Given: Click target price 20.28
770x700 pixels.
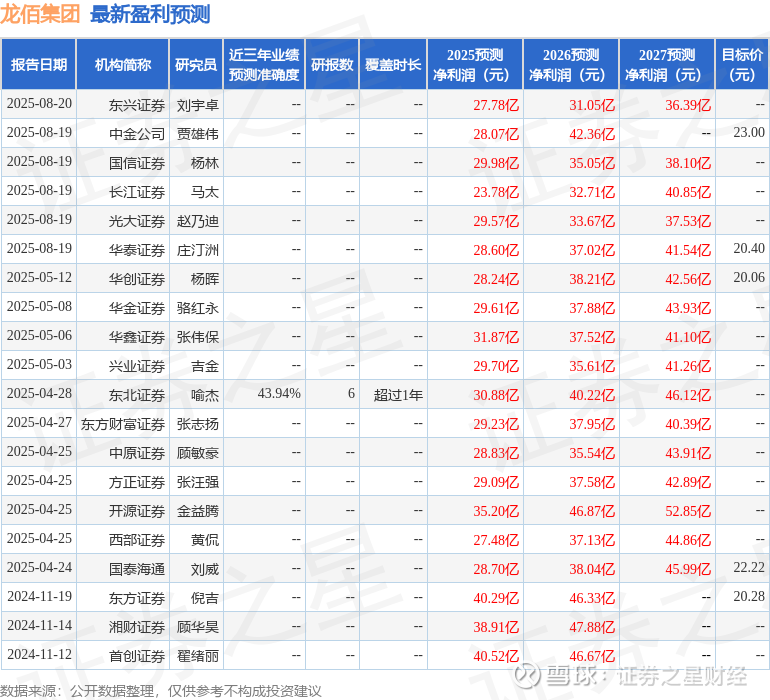Looking at the screenshot, I should (x=749, y=596).
